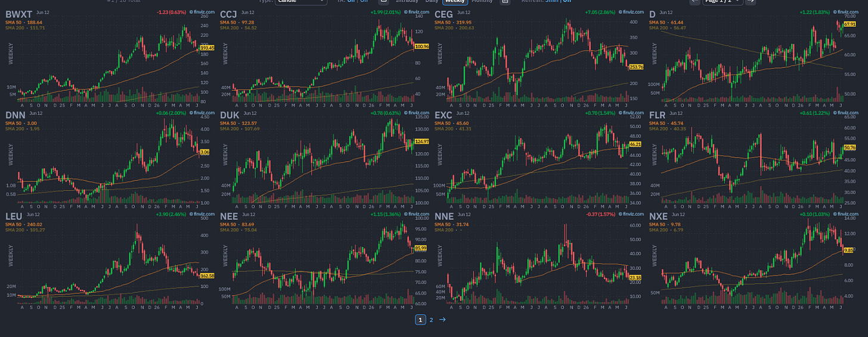Open the DUK ticker label
This screenshot has width=868, height=337.
[230, 114]
